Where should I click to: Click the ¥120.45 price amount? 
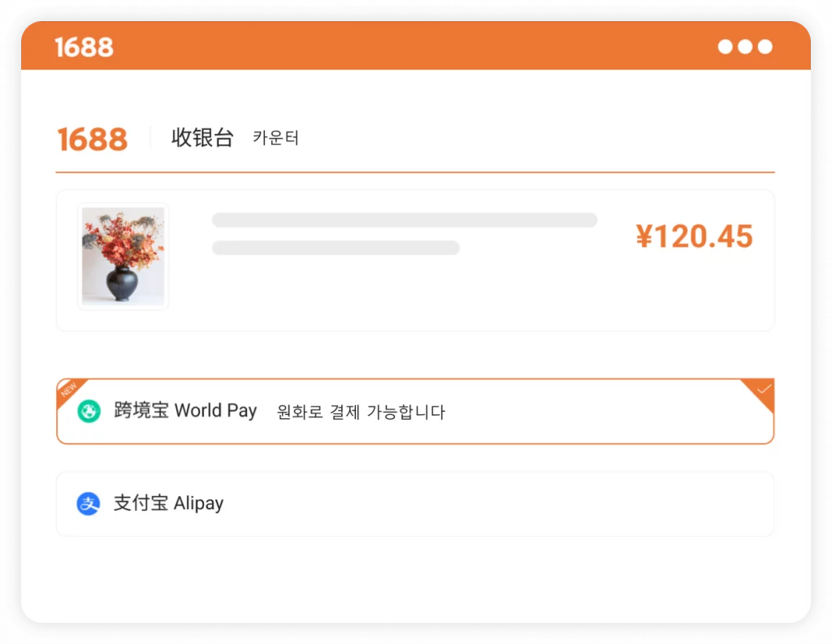pyautogui.click(x=694, y=236)
